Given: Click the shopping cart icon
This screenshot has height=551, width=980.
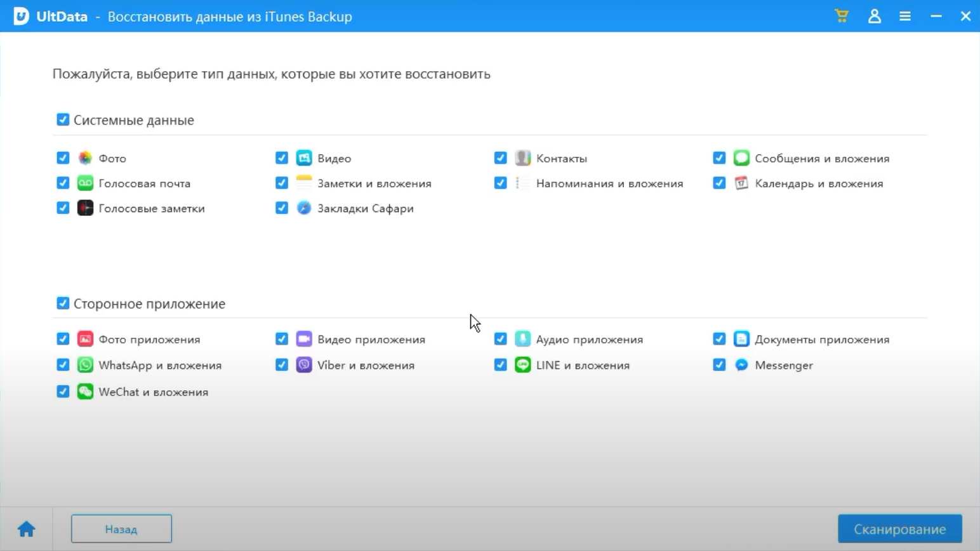Looking at the screenshot, I should (842, 16).
